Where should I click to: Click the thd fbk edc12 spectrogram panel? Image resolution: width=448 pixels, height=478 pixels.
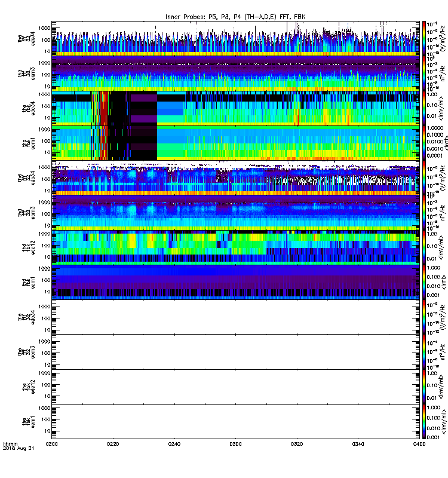click(x=235, y=247)
